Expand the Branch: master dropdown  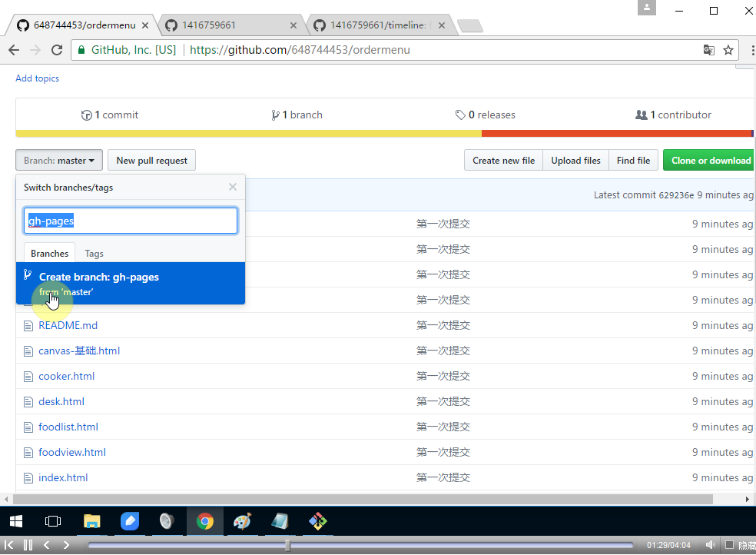(x=59, y=161)
